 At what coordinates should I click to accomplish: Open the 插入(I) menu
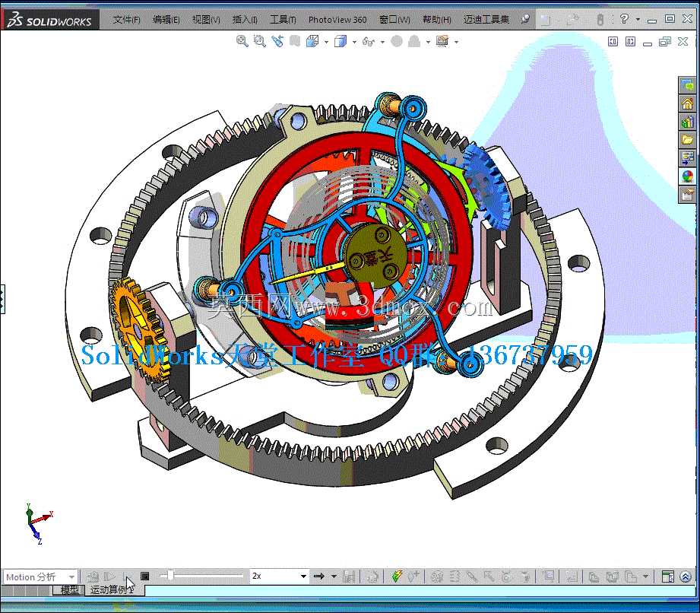pos(245,20)
